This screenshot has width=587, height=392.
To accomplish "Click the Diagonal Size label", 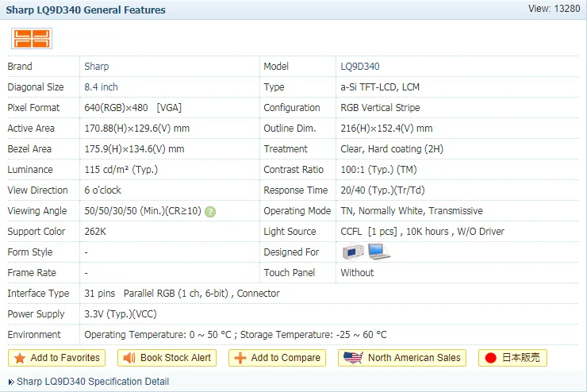I will click(36, 87).
